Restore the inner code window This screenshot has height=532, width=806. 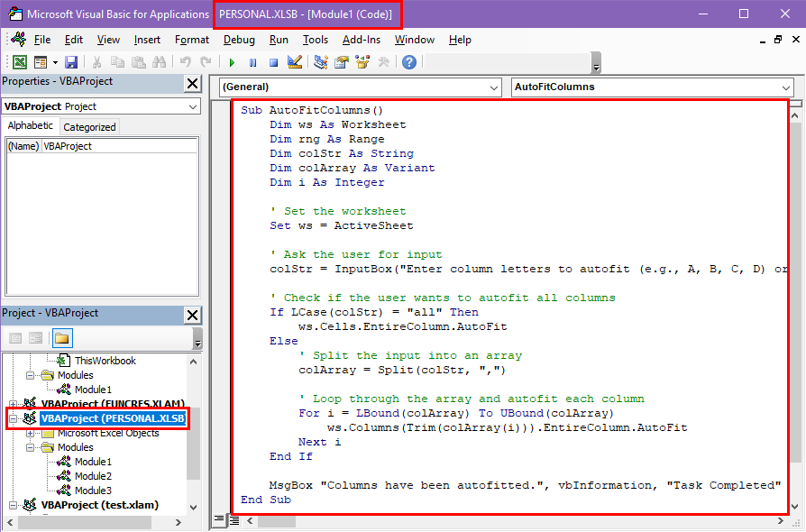(x=778, y=40)
